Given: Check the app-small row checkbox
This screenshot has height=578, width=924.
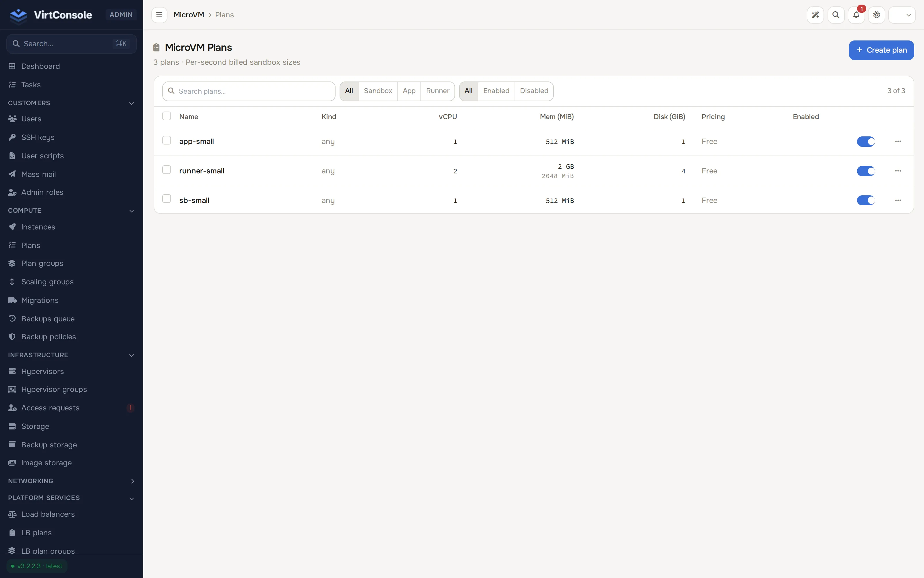Looking at the screenshot, I should click(167, 140).
